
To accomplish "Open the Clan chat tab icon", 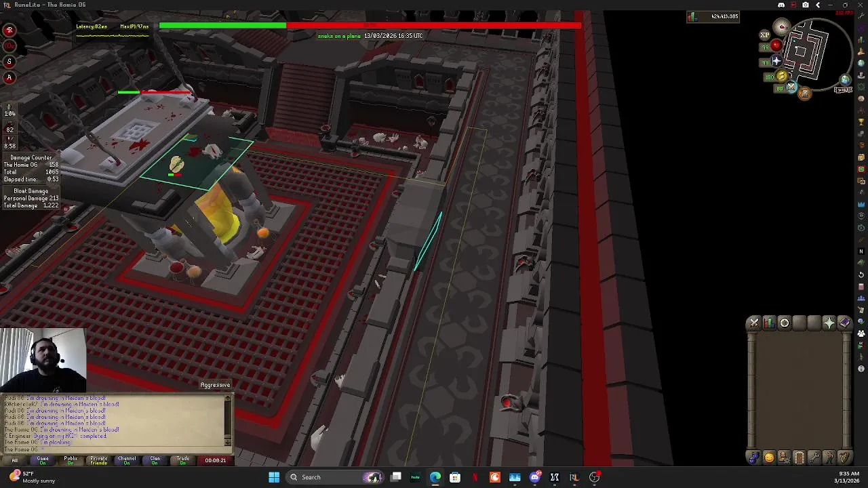I will point(754,457).
